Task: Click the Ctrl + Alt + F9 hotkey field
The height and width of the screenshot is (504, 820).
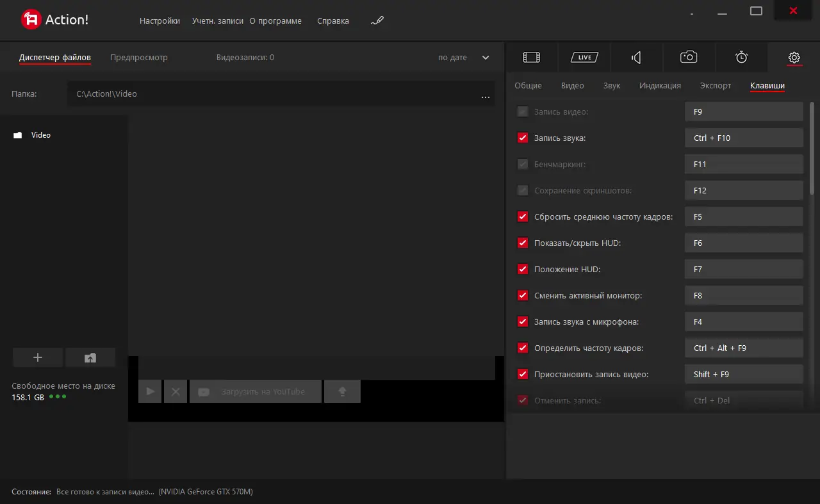Action: 744,348
